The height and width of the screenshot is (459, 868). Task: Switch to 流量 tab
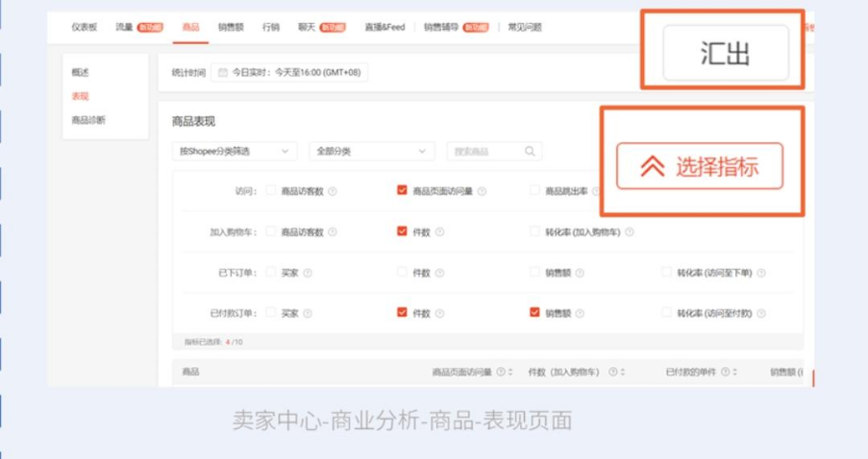tap(125, 27)
